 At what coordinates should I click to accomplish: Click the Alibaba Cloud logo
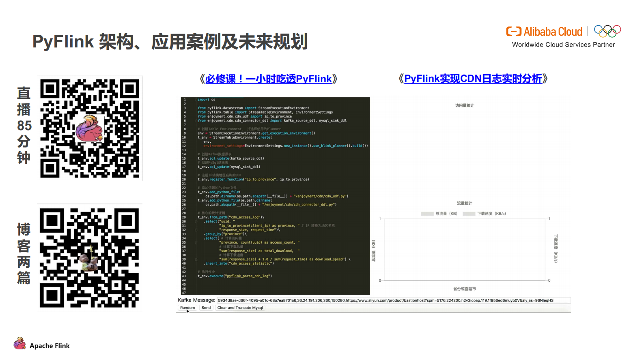pos(544,32)
